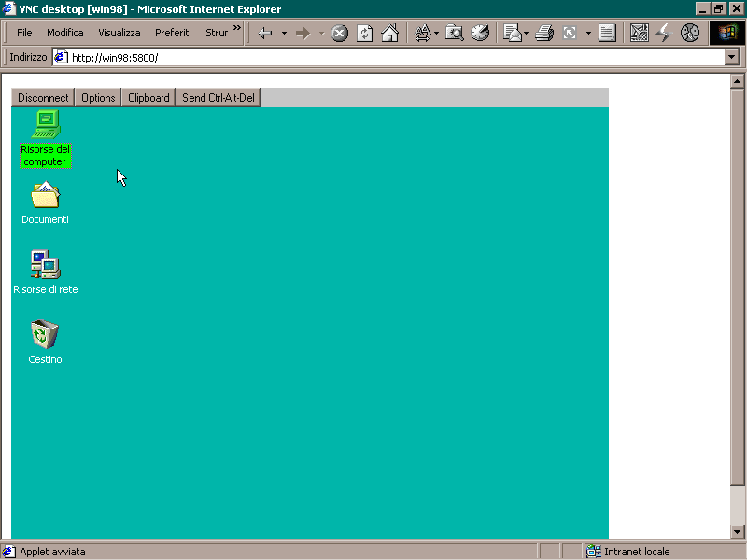Viewport: 747px width, 560px height.
Task: Open the File menu
Action: click(x=24, y=33)
